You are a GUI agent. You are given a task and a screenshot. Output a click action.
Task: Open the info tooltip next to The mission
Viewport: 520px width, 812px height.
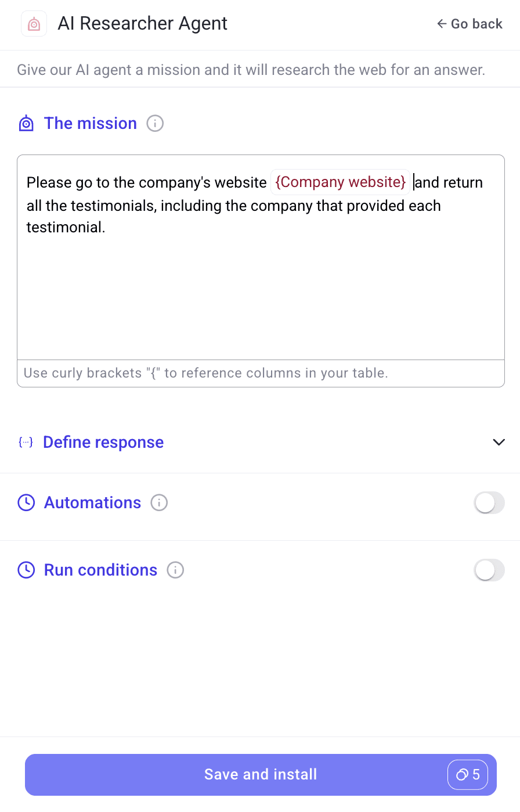pos(155,123)
